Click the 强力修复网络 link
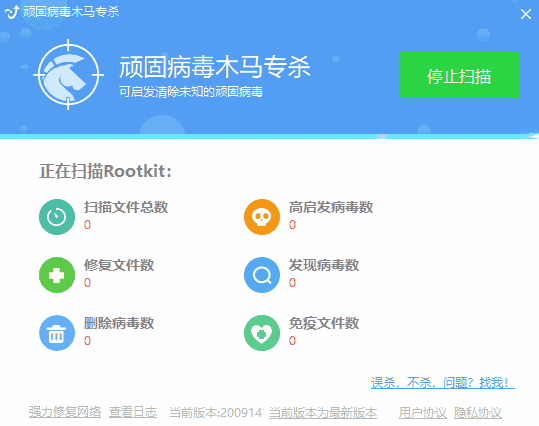The width and height of the screenshot is (539, 426). click(x=65, y=412)
